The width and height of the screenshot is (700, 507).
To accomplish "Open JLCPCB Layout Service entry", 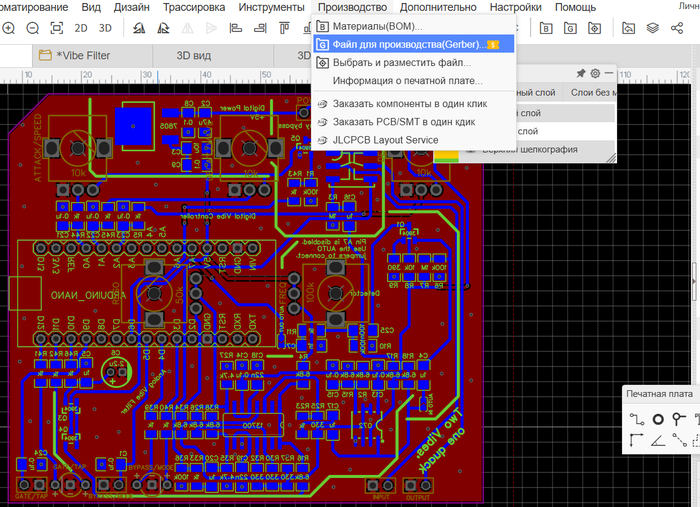I will click(386, 139).
